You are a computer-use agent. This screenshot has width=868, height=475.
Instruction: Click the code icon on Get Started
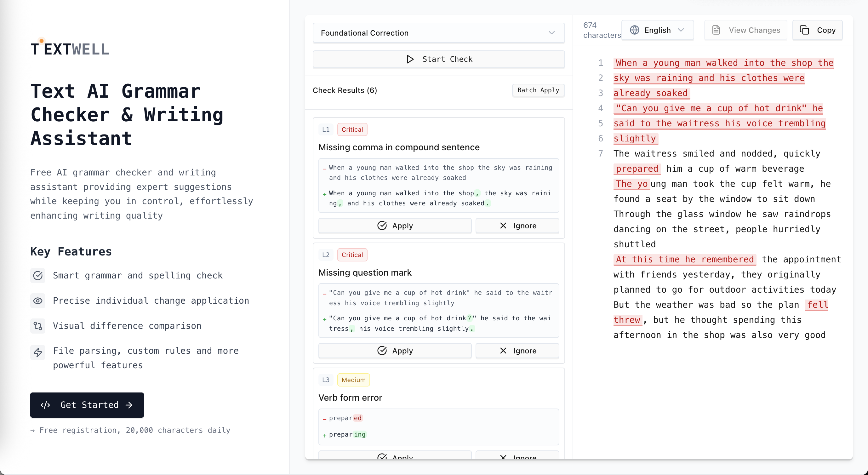pyautogui.click(x=45, y=405)
